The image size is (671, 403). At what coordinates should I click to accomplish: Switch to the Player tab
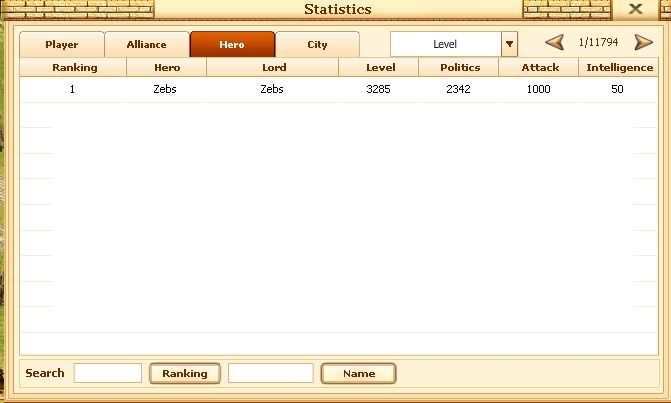point(62,45)
